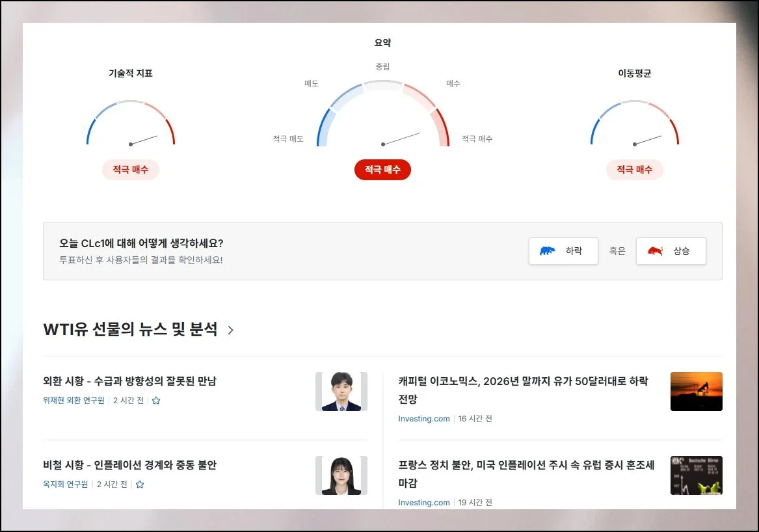Select the 이동평균 적극 매수 label

point(635,170)
